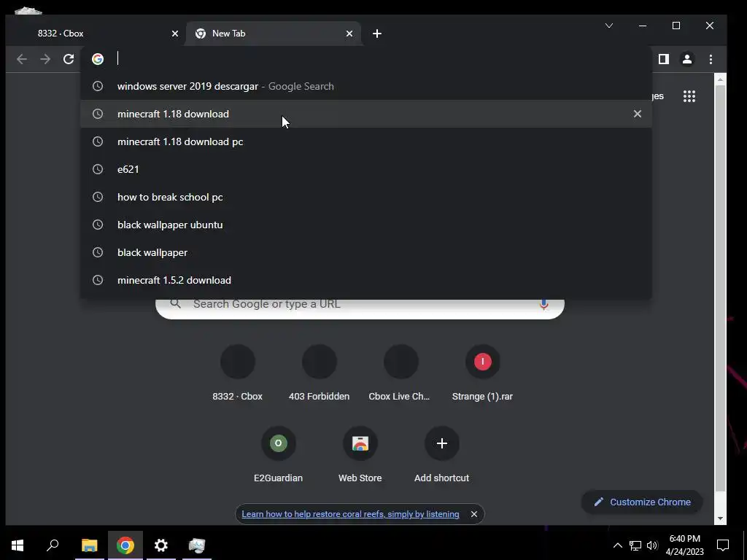Click the page vertical scrollbar
The height and width of the screenshot is (560, 747).
click(720, 288)
